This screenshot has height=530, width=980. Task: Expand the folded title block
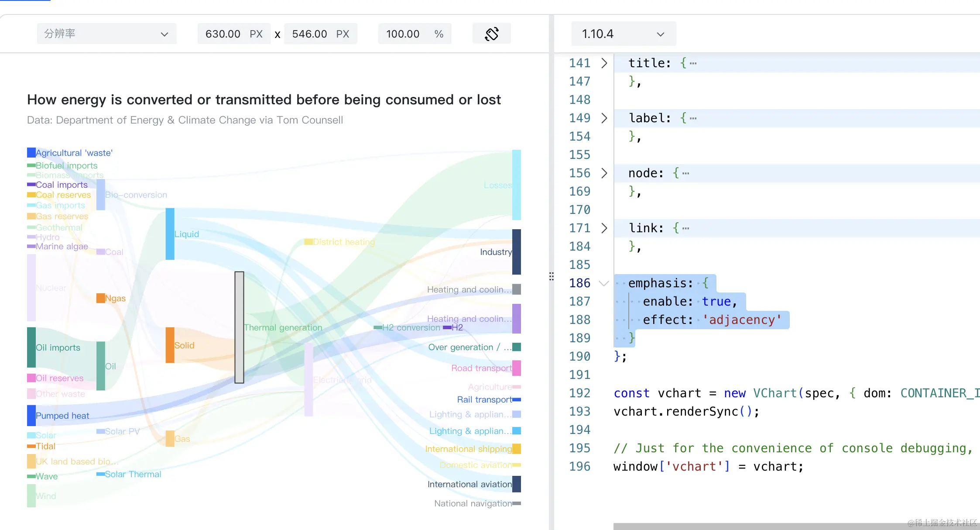click(x=604, y=63)
